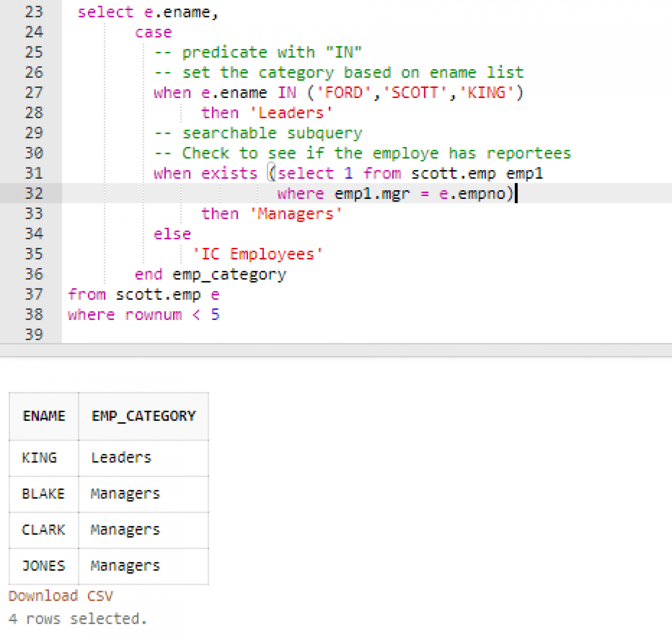Click line number 39 in the gutter
Image resolution: width=672 pixels, height=637 pixels.
(34, 334)
